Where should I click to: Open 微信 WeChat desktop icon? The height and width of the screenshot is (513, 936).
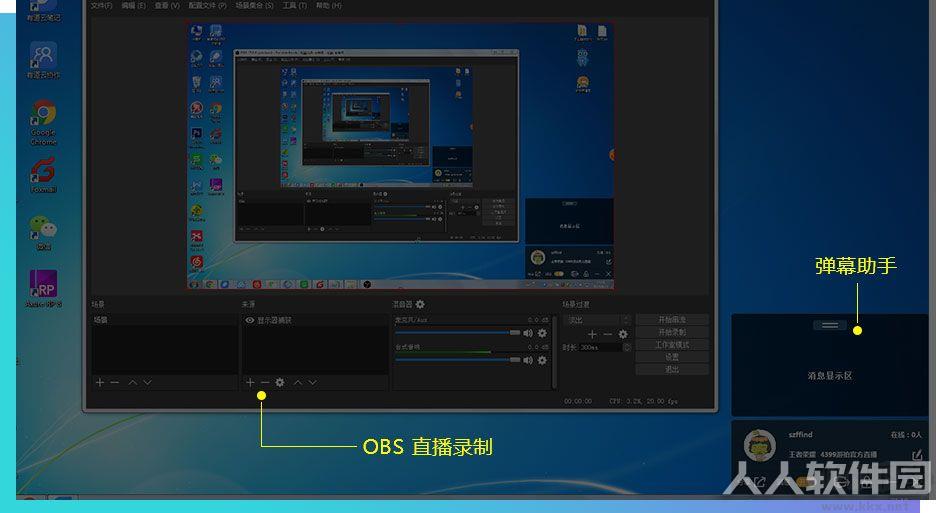point(43,232)
